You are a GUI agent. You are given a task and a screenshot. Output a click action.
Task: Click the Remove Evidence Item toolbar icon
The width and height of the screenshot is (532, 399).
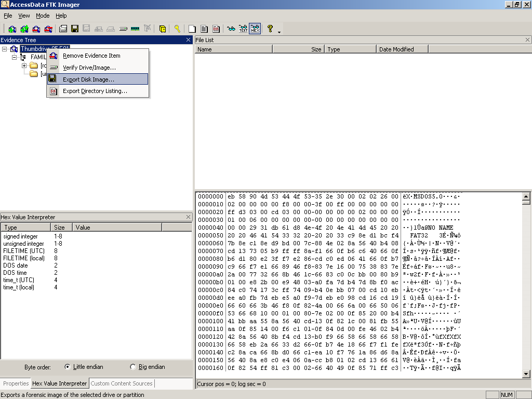click(36, 29)
